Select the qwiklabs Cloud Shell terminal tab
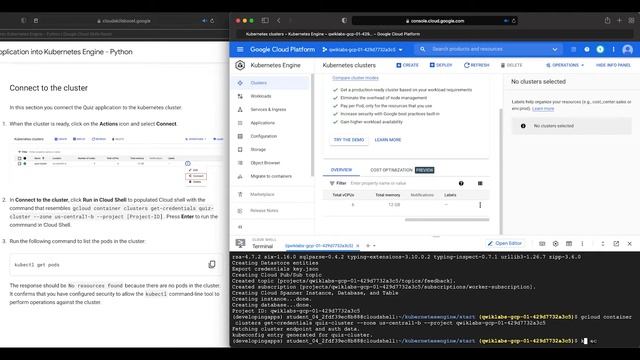The width and height of the screenshot is (640, 360). [x=319, y=246]
